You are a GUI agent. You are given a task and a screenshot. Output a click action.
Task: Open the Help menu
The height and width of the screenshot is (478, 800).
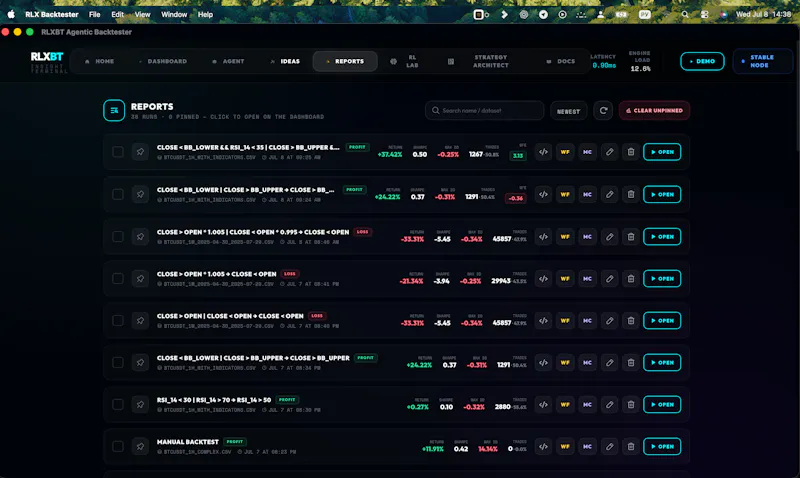click(x=205, y=14)
